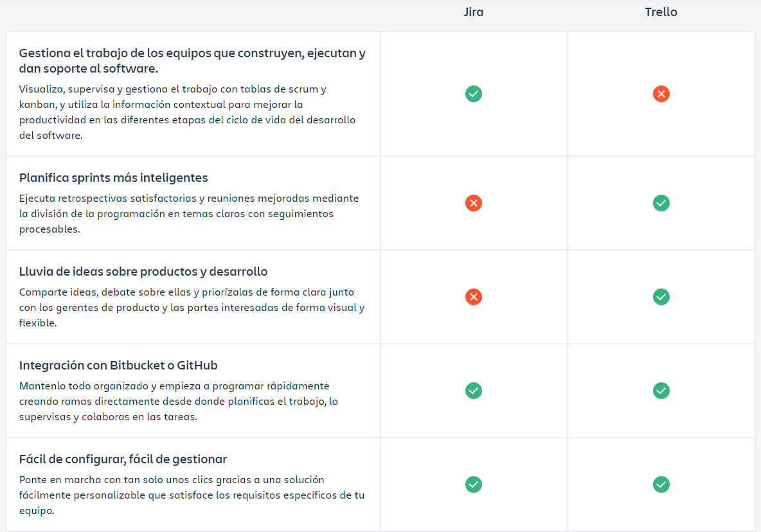Click Trello's red X for software team management
Screen dimensions: 761x532
click(661, 94)
